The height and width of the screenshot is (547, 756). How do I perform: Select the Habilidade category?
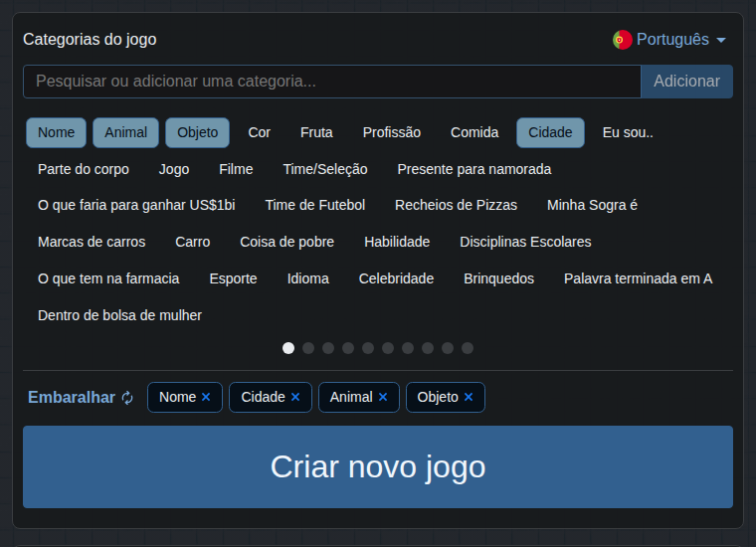(397, 242)
